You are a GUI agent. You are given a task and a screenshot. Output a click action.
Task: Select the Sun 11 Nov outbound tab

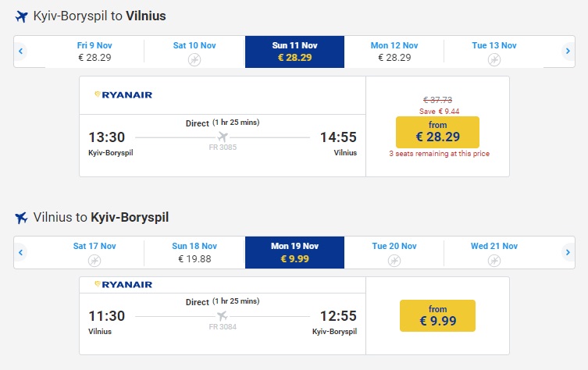294,52
